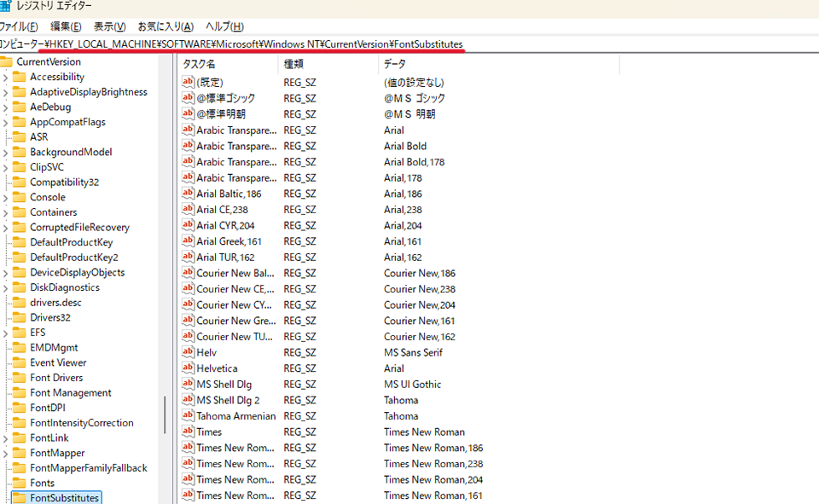The width and height of the screenshot is (819, 504).
Task: Select the FontIntensityCorrection key
Action: click(x=82, y=423)
